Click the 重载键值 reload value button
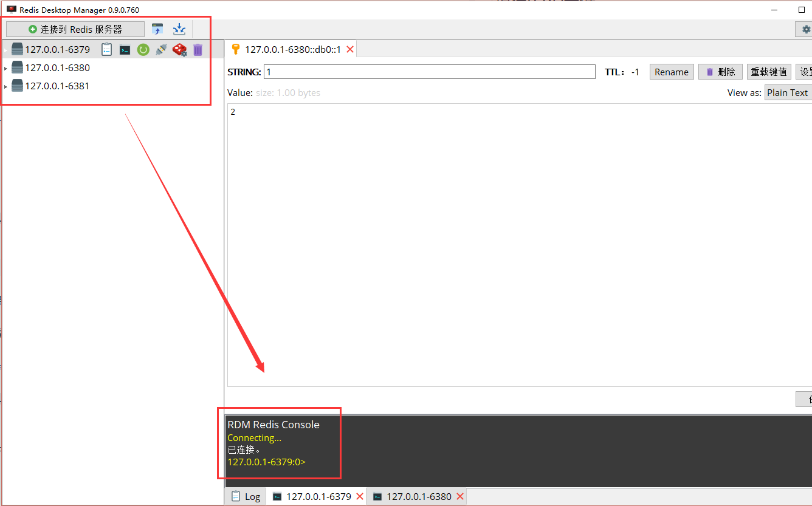The width and height of the screenshot is (812, 506). click(x=769, y=72)
